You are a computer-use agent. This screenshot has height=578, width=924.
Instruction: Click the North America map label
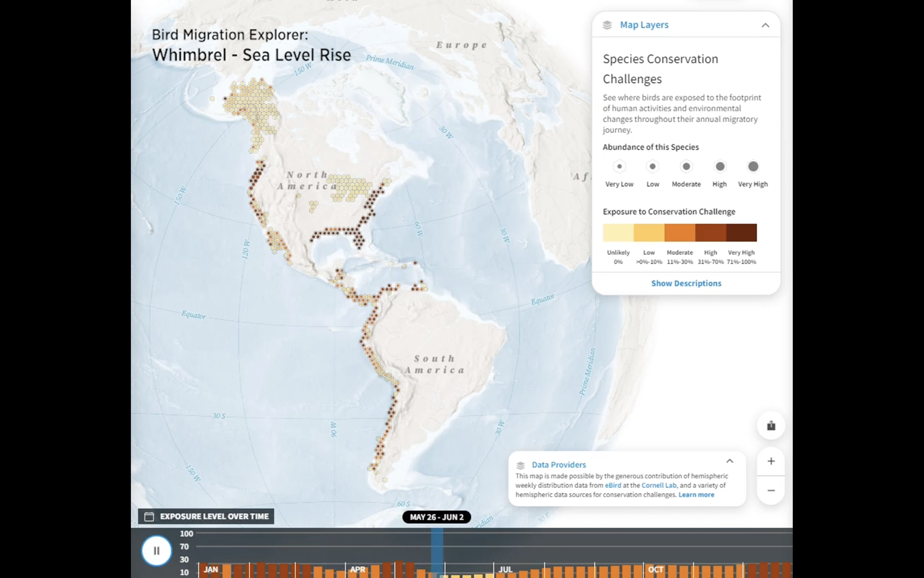click(x=307, y=180)
